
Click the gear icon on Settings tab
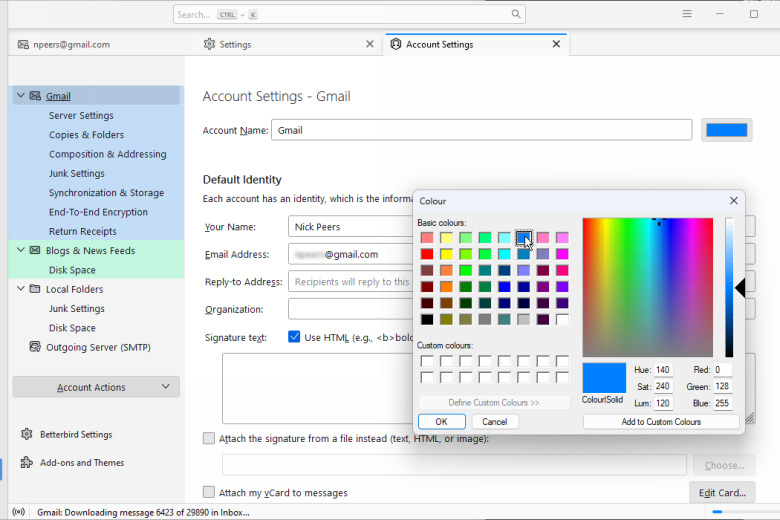[x=209, y=44]
